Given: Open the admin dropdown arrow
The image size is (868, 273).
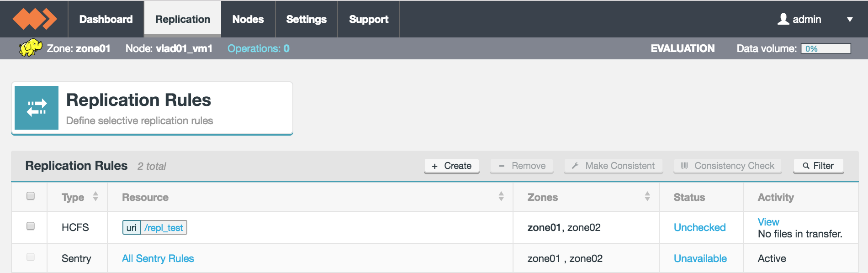Looking at the screenshot, I should click(850, 20).
